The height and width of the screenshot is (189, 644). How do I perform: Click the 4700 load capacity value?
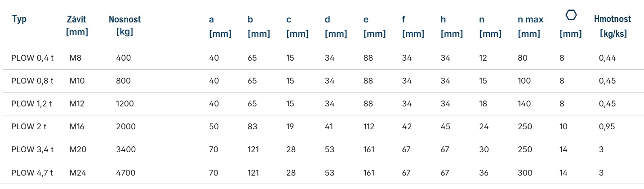(x=125, y=172)
